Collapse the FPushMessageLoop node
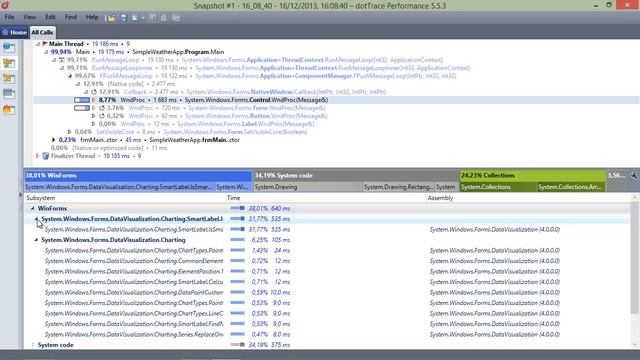640x360 pixels. [x=70, y=76]
